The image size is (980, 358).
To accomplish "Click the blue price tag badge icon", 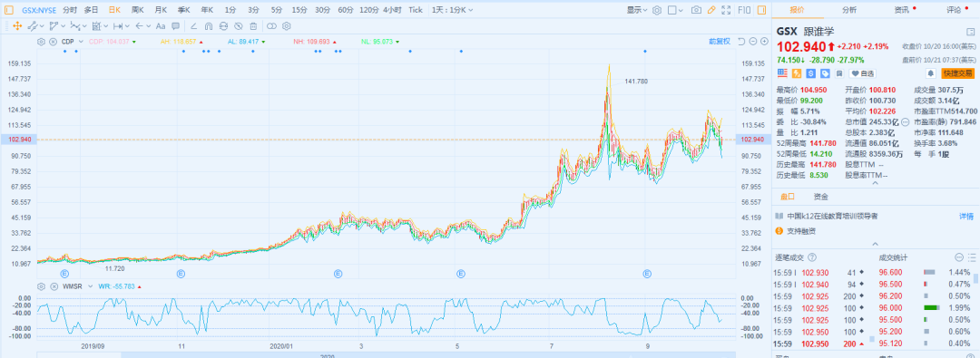I will tap(825, 73).
